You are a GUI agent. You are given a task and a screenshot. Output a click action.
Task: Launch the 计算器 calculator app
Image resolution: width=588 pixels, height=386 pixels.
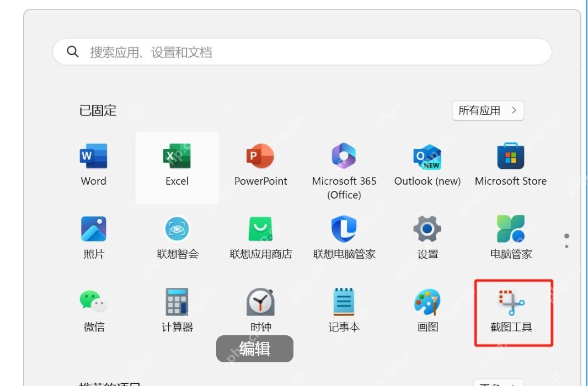click(x=177, y=302)
